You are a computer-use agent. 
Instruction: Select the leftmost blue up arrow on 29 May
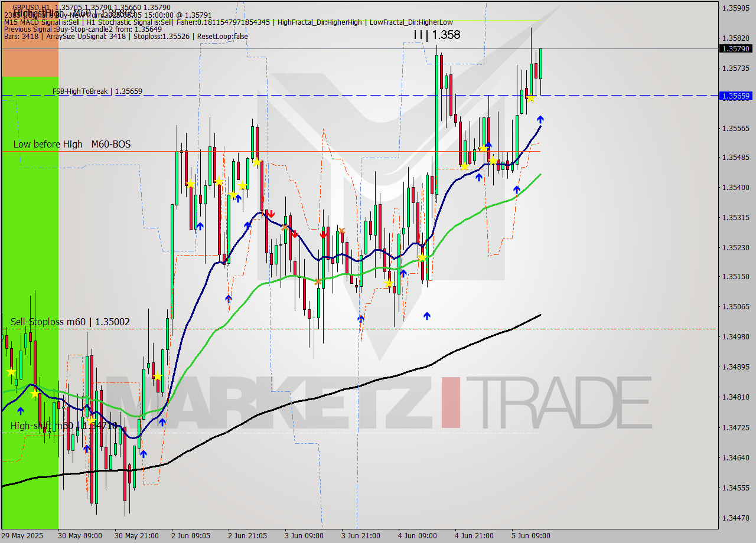click(21, 411)
